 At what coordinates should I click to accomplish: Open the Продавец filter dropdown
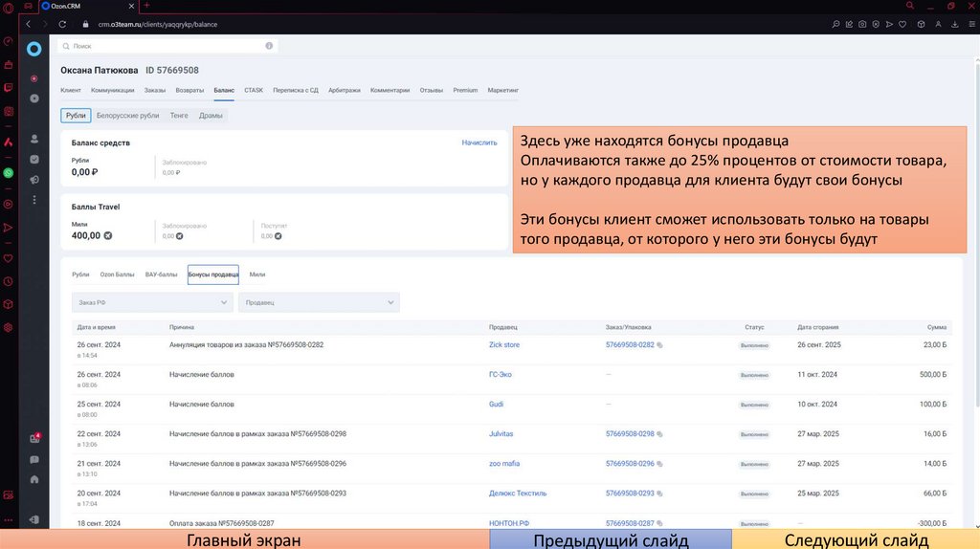point(319,302)
